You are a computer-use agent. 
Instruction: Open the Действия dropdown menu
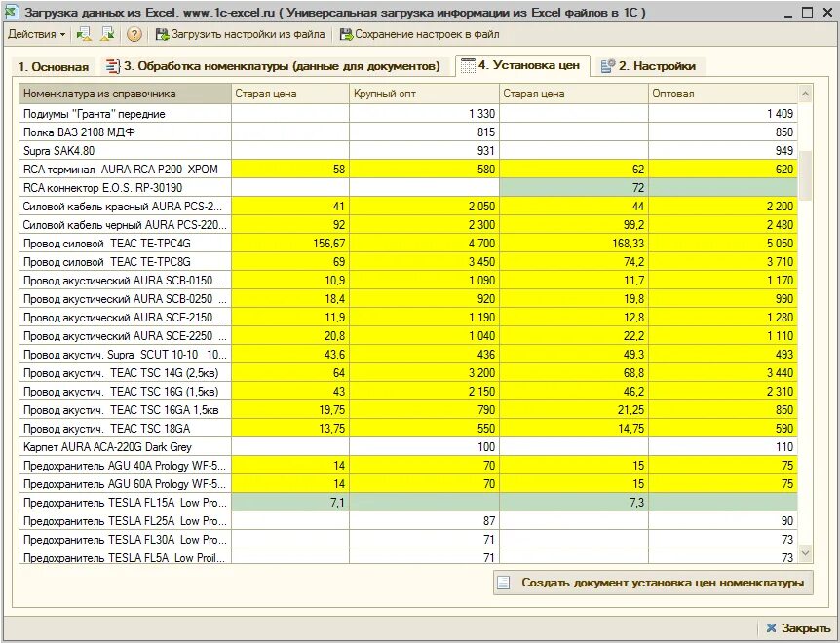coord(36,34)
